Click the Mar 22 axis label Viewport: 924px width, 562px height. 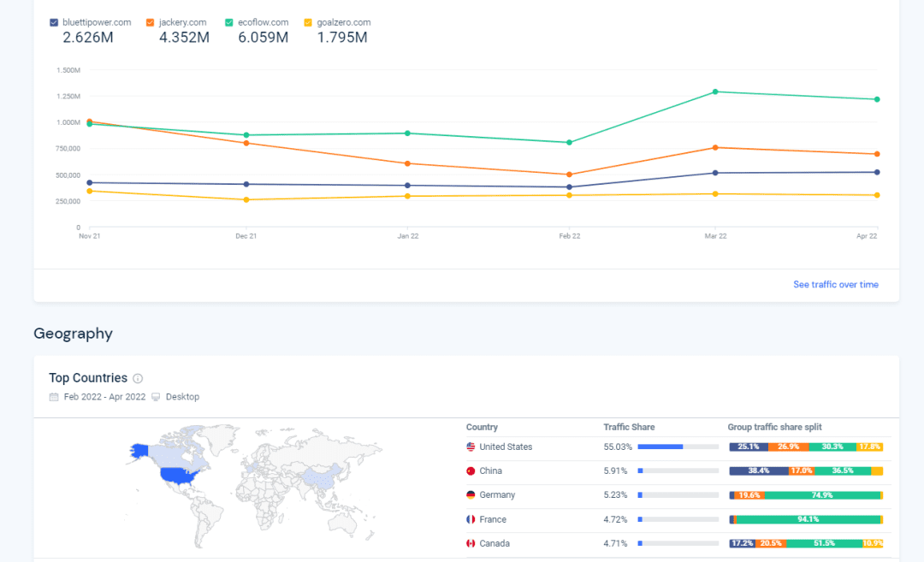pyautogui.click(x=715, y=236)
